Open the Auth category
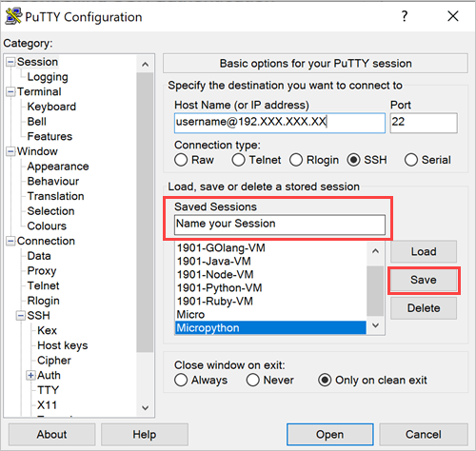The height and width of the screenshot is (451, 476). (49, 375)
